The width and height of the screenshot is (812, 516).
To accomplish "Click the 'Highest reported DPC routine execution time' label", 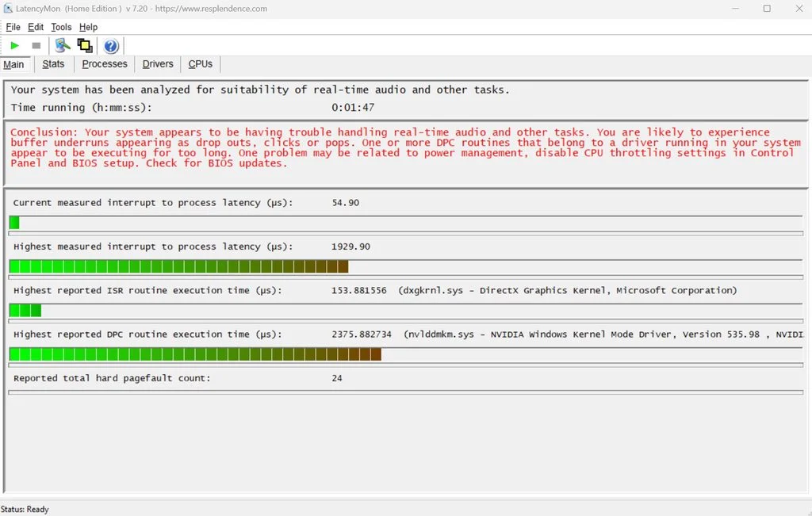I will tap(147, 334).
